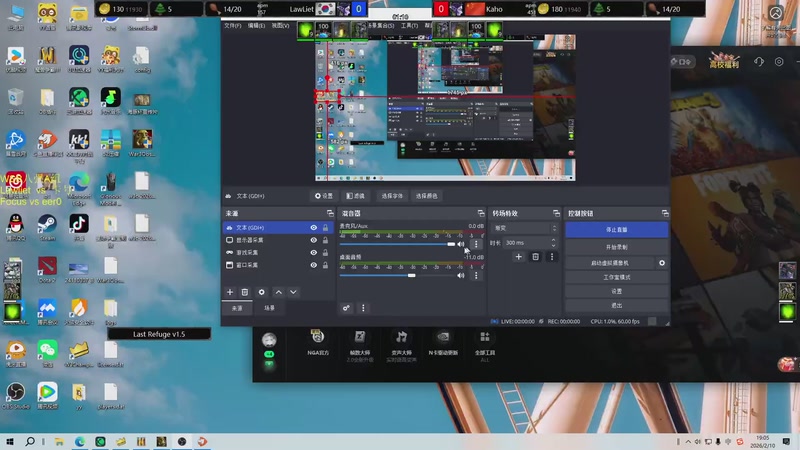Open NGA官方 tool in background app
Image resolution: width=800 pixels, height=450 pixels.
point(318,342)
